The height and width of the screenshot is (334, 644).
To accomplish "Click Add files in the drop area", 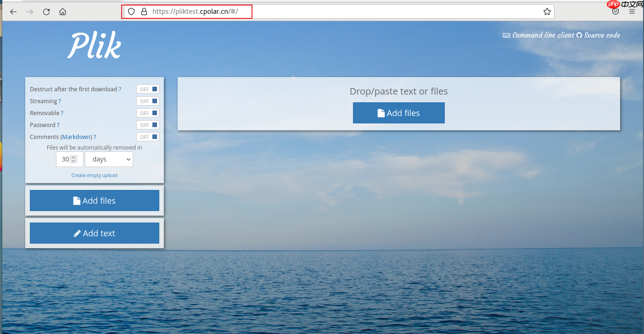I will [399, 113].
